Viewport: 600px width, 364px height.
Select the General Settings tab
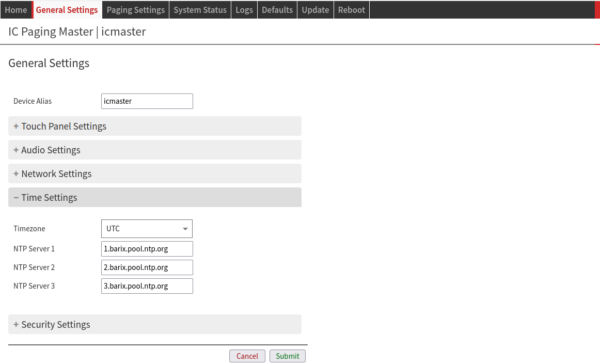click(x=67, y=10)
